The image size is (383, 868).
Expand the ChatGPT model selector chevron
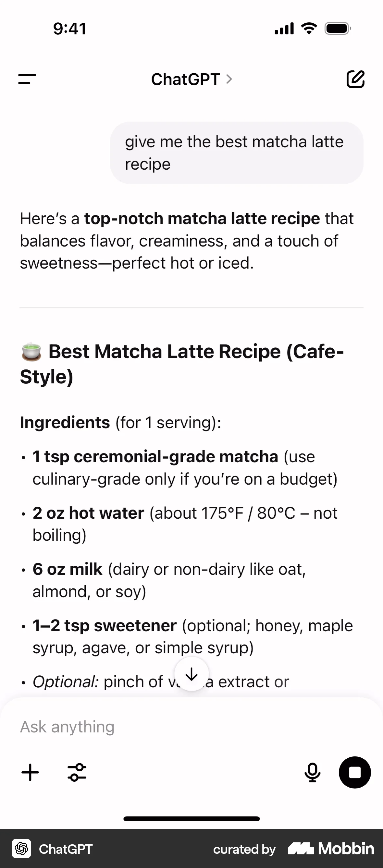[229, 79]
